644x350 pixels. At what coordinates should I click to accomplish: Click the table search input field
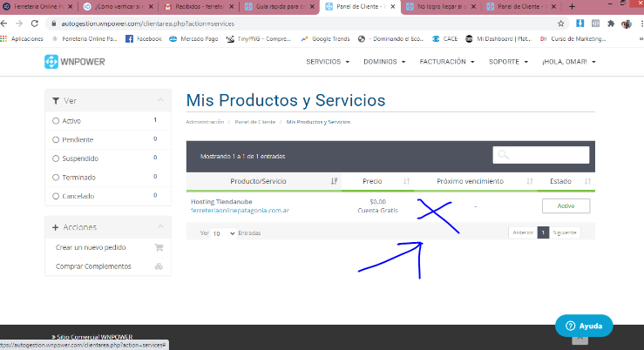(540, 156)
